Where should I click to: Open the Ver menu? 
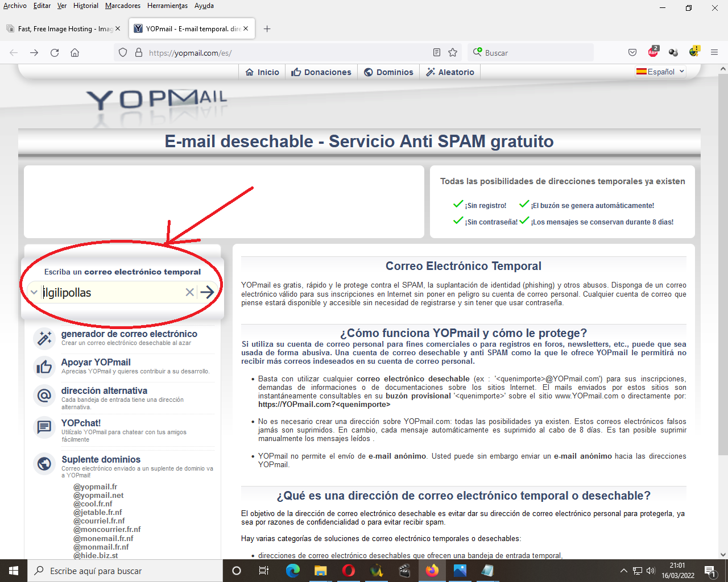(62, 6)
